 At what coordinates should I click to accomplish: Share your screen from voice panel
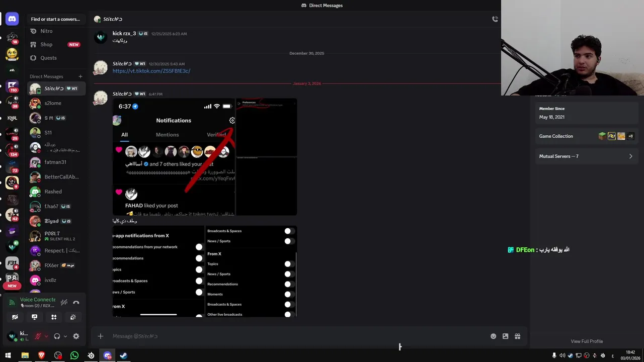(x=34, y=317)
